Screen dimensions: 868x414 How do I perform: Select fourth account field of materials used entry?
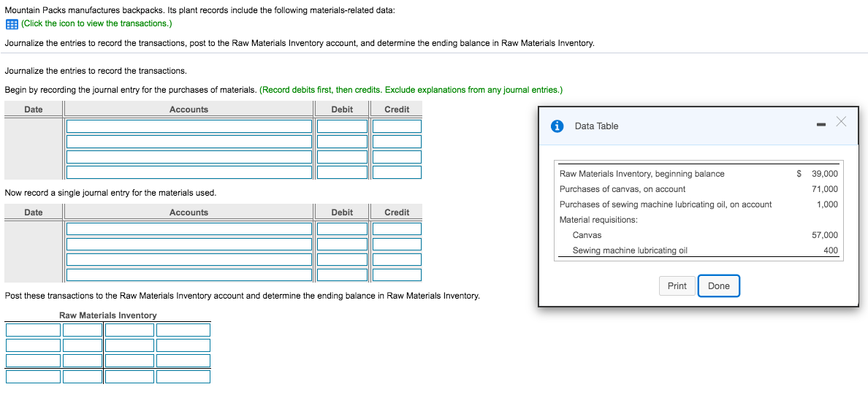tap(189, 275)
